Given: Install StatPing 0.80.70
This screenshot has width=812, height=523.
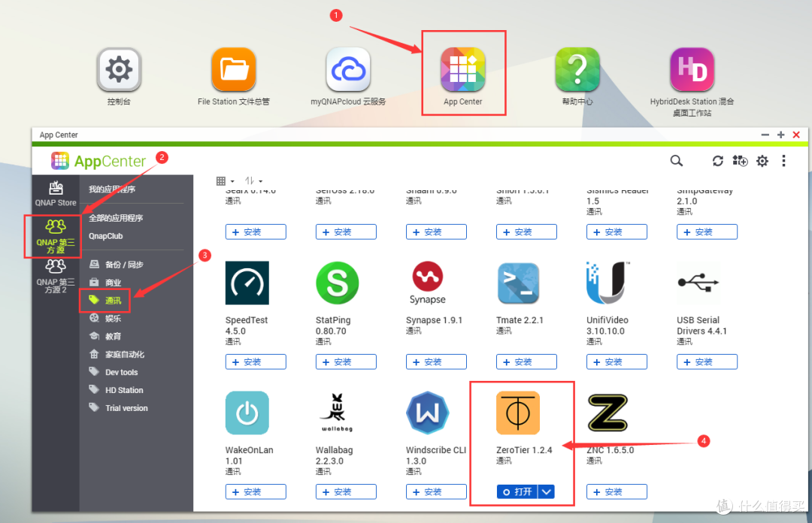Looking at the screenshot, I should [x=346, y=362].
